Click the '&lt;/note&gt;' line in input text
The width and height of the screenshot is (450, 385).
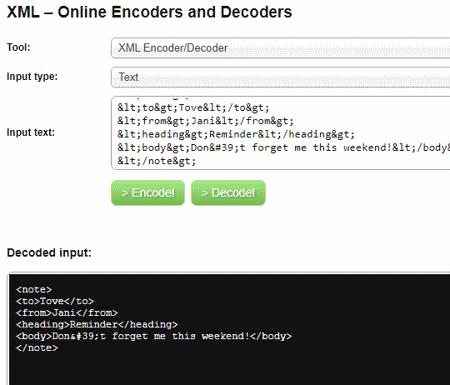coord(156,161)
